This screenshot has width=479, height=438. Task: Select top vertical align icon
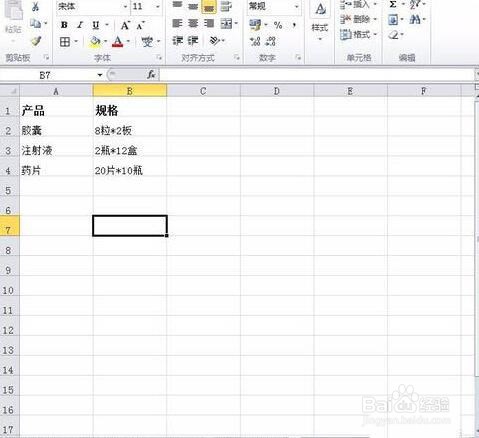(x=177, y=6)
